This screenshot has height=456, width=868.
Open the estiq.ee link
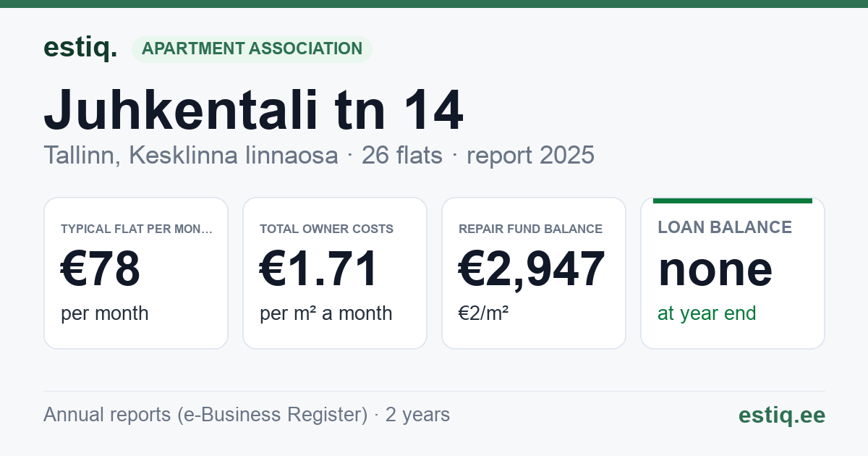(x=782, y=415)
